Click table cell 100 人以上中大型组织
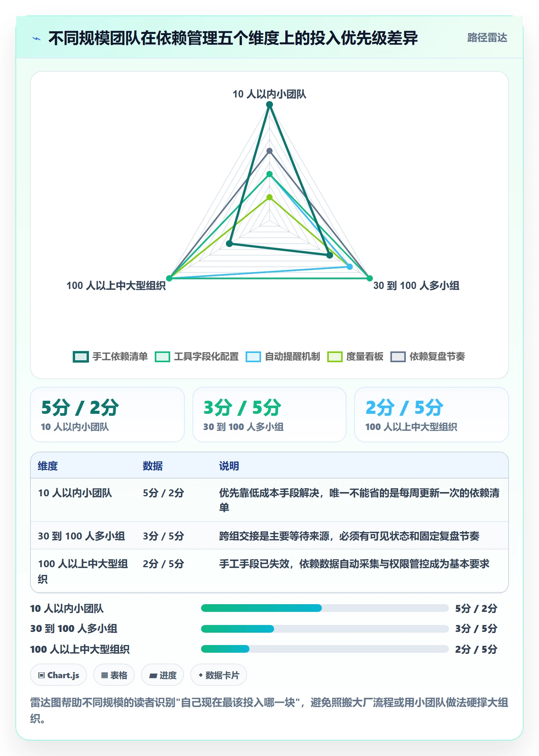 83,571
